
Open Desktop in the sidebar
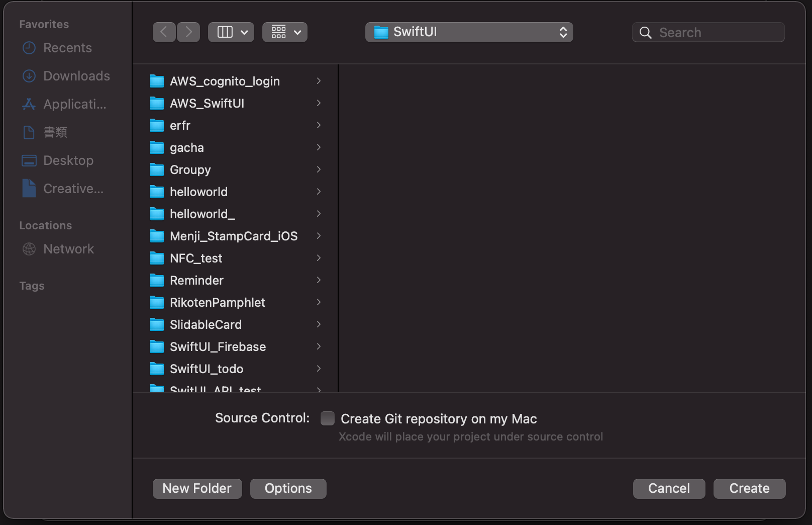tap(68, 160)
